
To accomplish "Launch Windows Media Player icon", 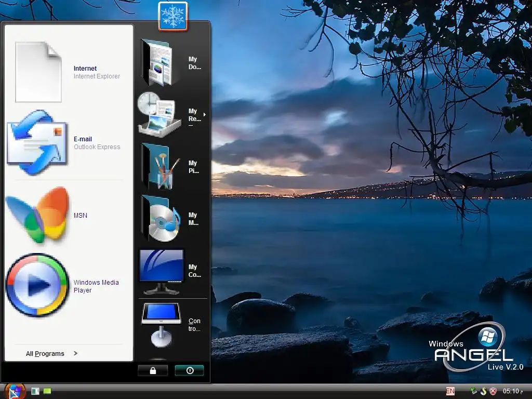I will (37, 285).
